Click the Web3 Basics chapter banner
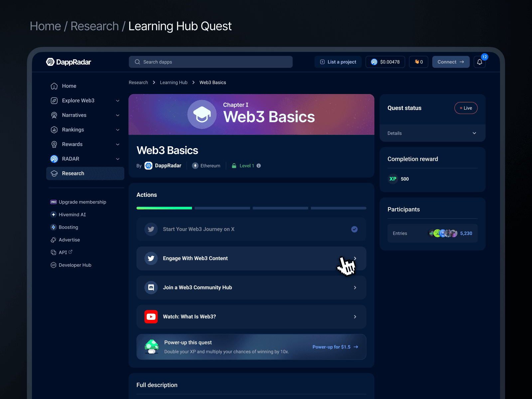Screen dimensions: 532x399 tap(251, 114)
